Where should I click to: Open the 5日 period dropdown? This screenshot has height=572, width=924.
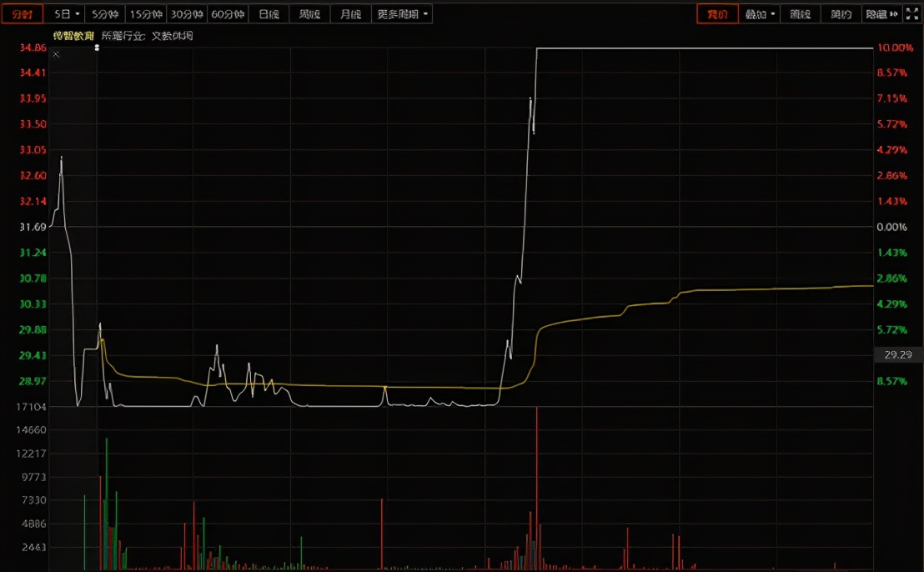coord(66,14)
